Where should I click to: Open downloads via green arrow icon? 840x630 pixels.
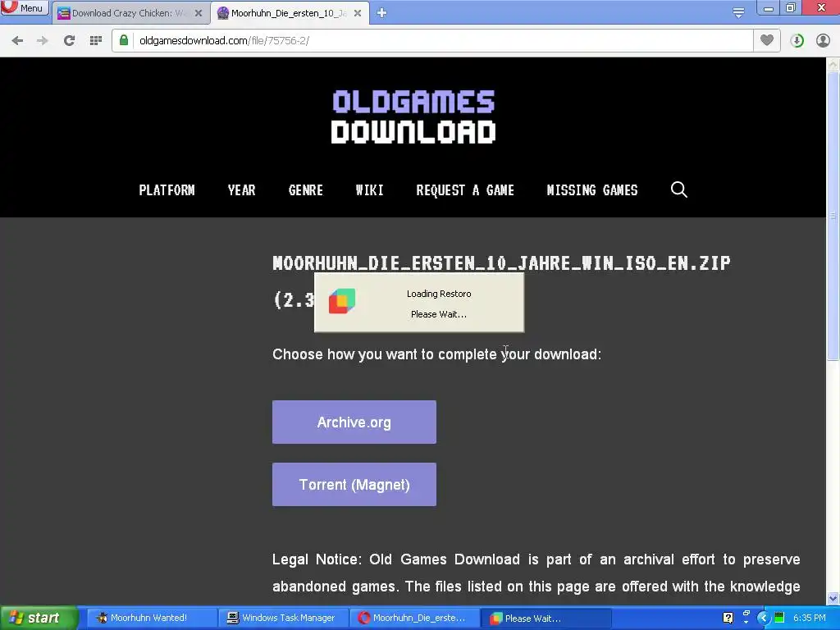(x=797, y=41)
